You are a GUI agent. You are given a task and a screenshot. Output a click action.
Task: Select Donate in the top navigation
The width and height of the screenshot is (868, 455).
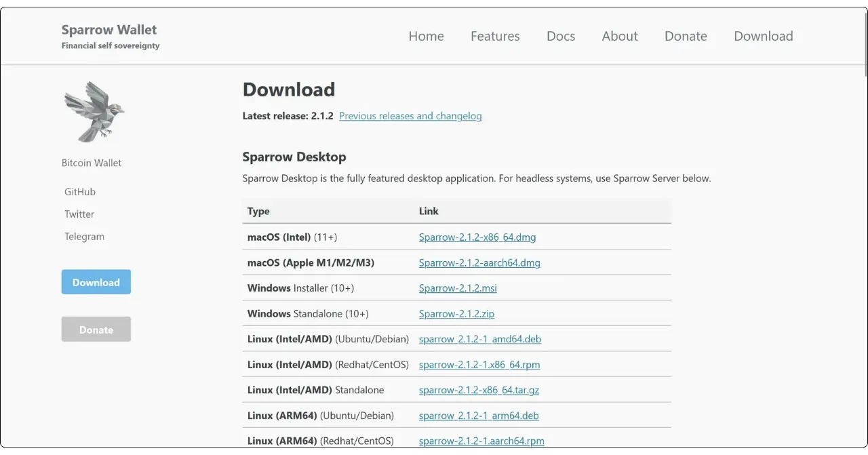click(686, 37)
